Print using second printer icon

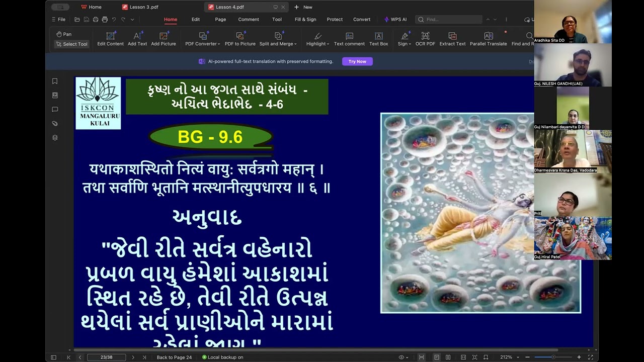pos(105,20)
